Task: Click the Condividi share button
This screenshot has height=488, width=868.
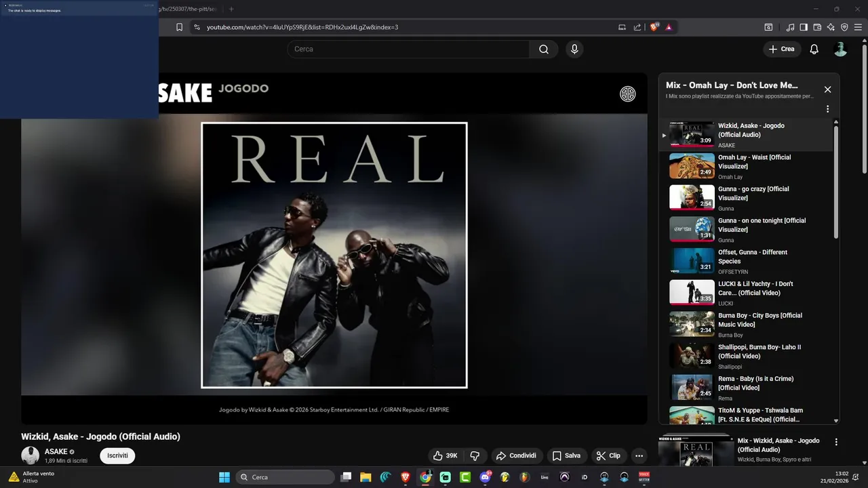Action: [x=517, y=455]
